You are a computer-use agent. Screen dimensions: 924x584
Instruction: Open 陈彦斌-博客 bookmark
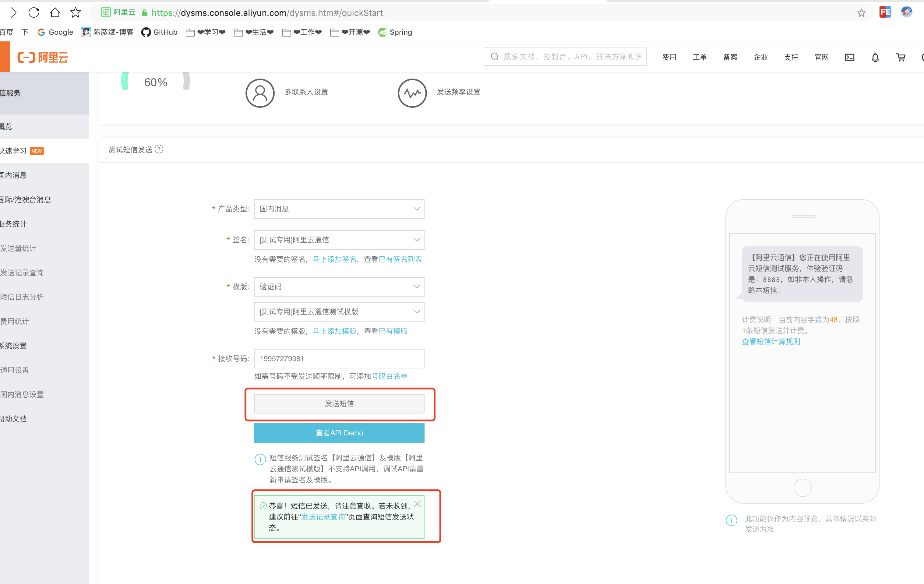tap(108, 32)
